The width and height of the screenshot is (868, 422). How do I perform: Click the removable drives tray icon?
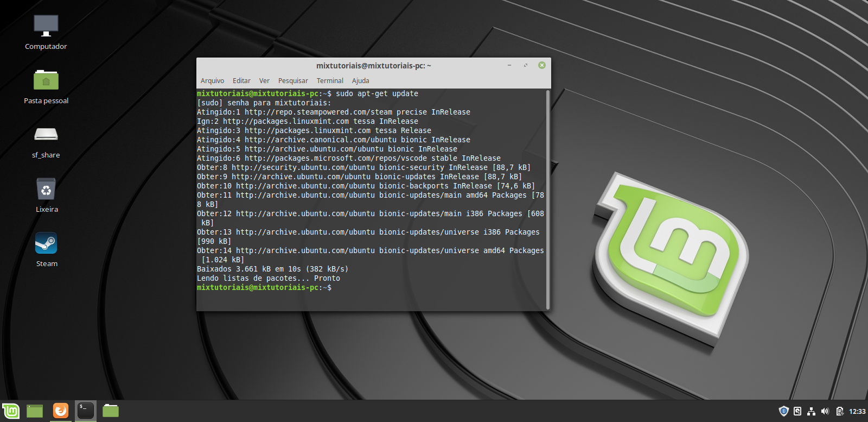(797, 411)
